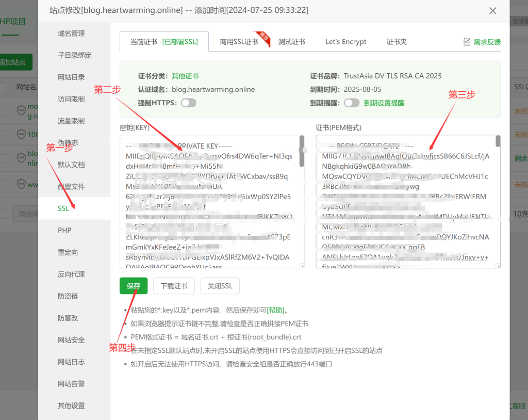This screenshot has height=420, width=528.
Task: Toggle the 强制HTTPS switch
Action: coord(188,103)
